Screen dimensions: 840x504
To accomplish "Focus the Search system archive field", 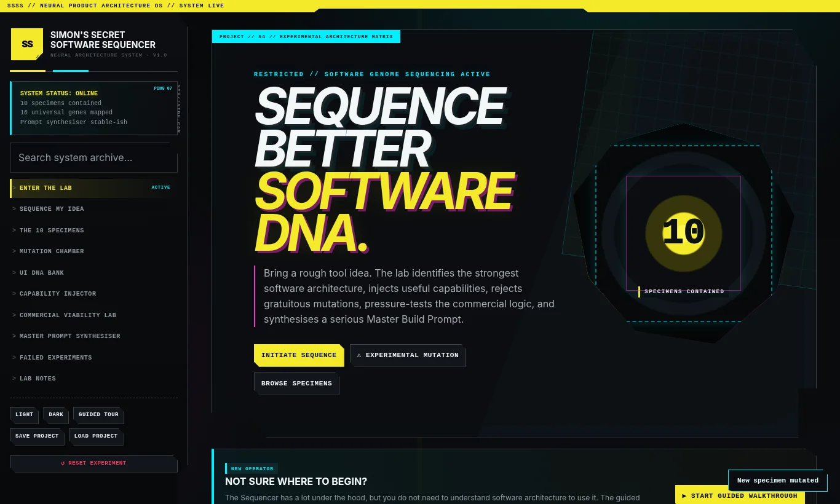I will point(93,158).
